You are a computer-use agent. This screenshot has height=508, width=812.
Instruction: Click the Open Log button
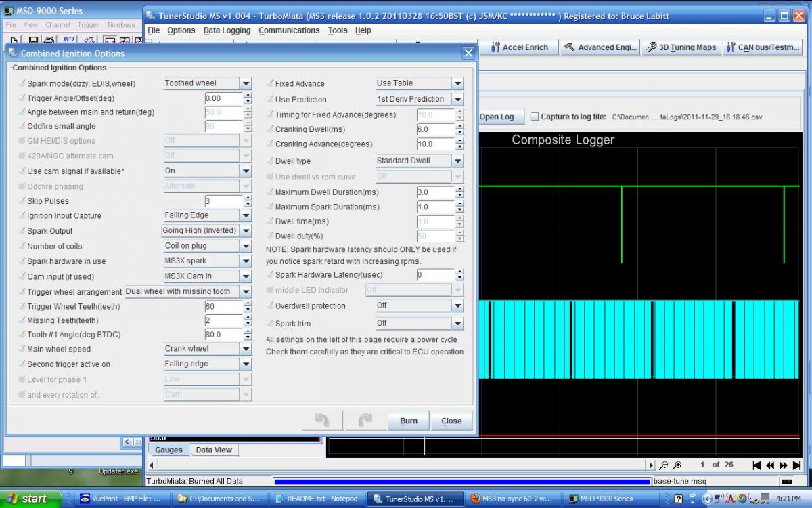pos(497,117)
